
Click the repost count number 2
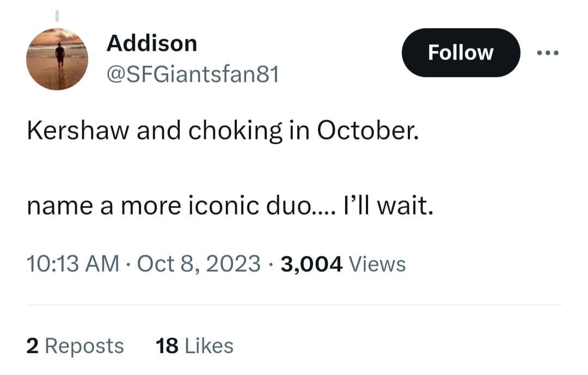(32, 346)
